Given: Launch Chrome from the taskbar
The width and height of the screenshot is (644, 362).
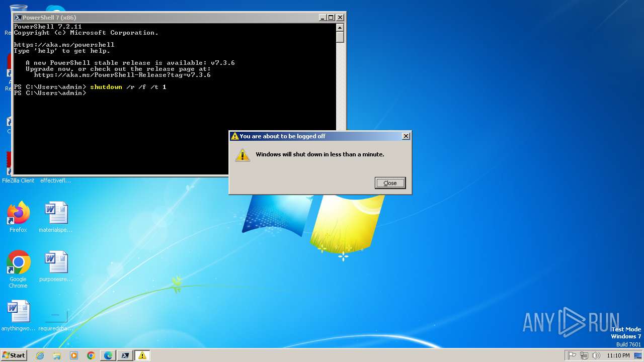Looking at the screenshot, I should (x=91, y=355).
